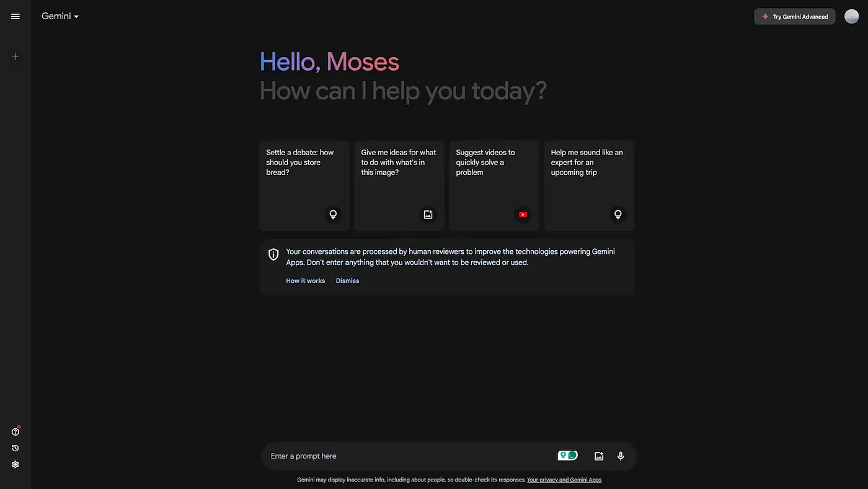Activate the microphone voice input icon
The height and width of the screenshot is (489, 868).
click(x=621, y=456)
